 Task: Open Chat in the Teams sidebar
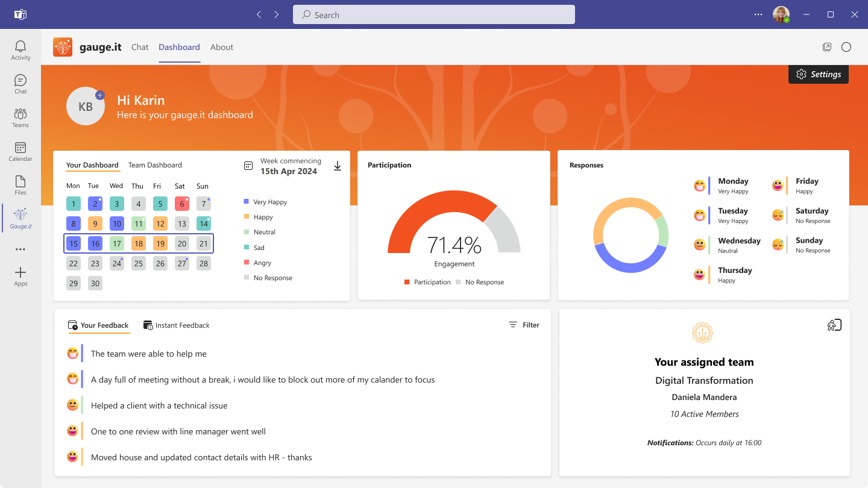20,84
